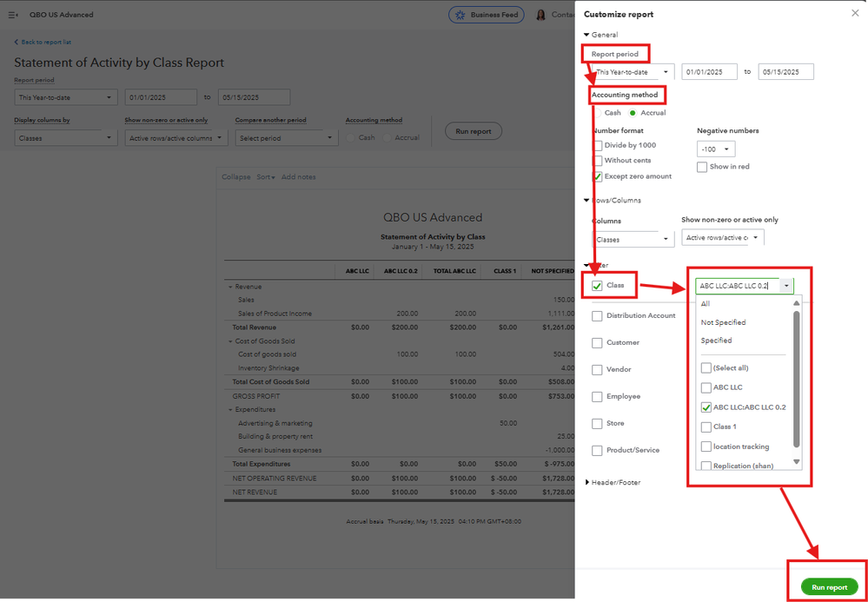Toggle the hamburger navigation menu icon

pos(14,15)
